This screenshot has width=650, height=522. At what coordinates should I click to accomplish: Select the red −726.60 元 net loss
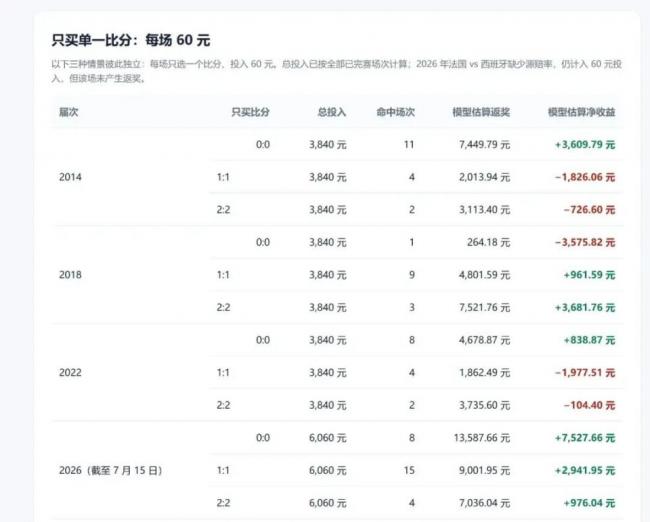point(589,210)
